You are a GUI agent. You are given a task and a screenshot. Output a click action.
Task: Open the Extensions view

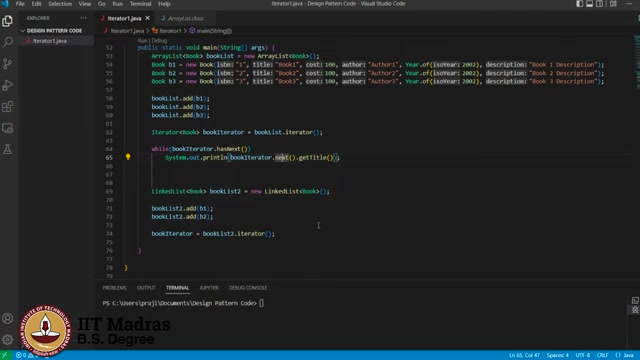7,107
